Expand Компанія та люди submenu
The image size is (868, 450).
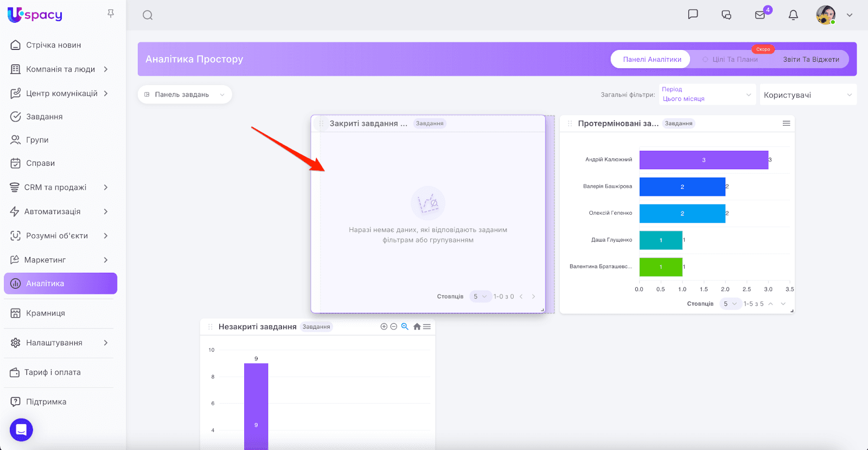[x=106, y=69]
